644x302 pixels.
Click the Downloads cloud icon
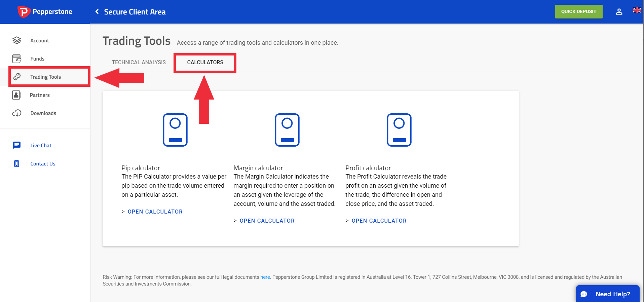(x=16, y=113)
